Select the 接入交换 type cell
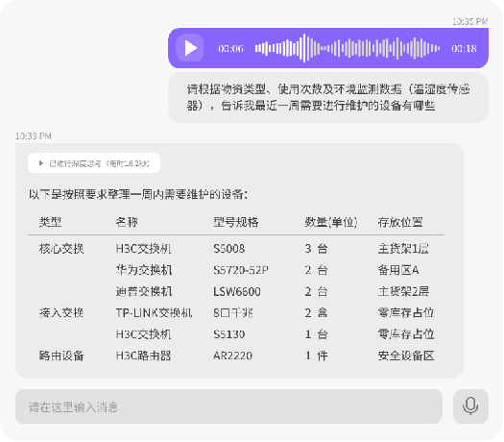This screenshot has width=504, height=442. tap(61, 312)
